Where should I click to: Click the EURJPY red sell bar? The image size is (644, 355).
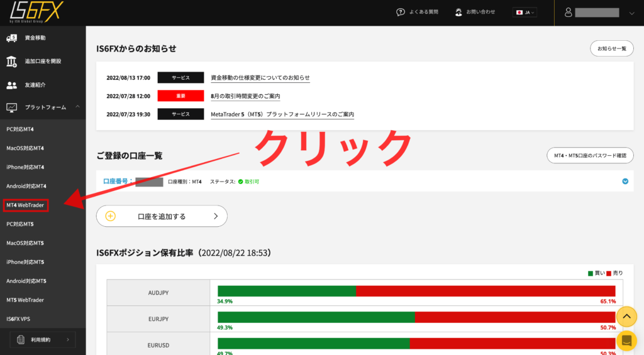[x=514, y=317]
